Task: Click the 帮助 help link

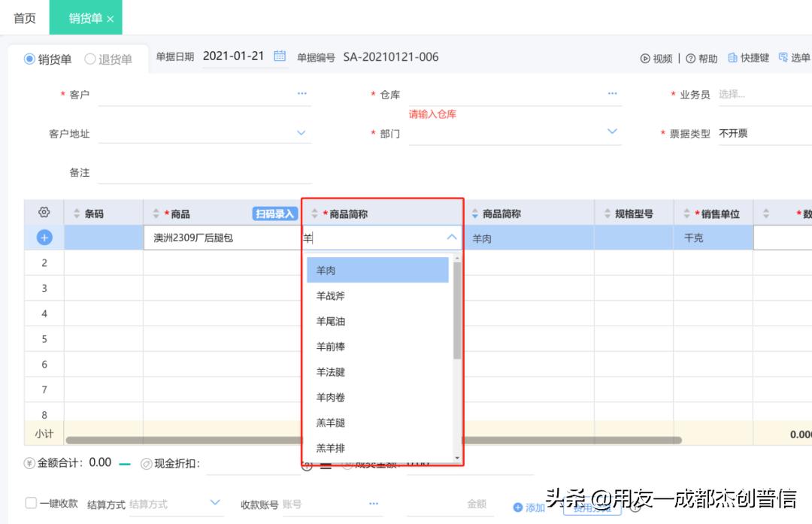Action: click(x=703, y=57)
